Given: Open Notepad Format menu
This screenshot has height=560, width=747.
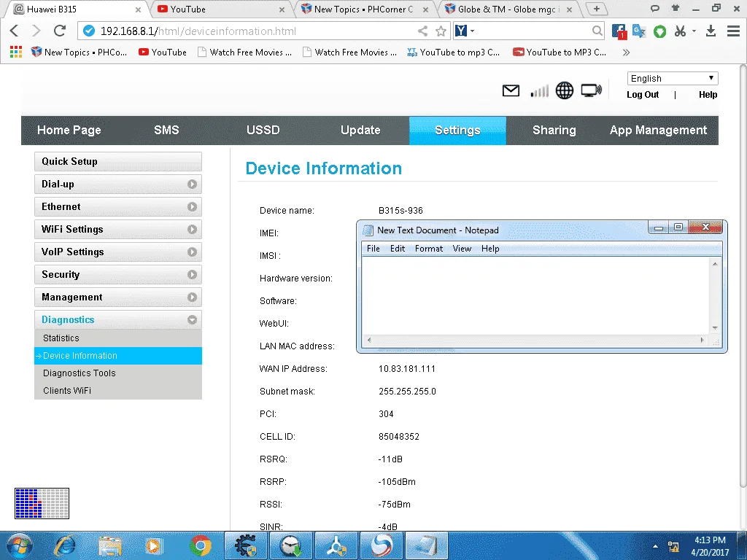Looking at the screenshot, I should point(429,249).
